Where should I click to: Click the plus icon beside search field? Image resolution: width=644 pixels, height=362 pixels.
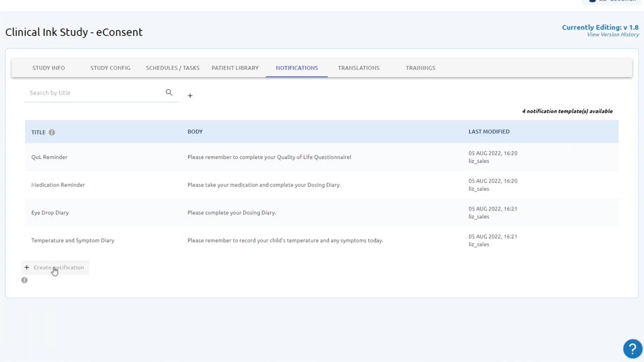(190, 96)
